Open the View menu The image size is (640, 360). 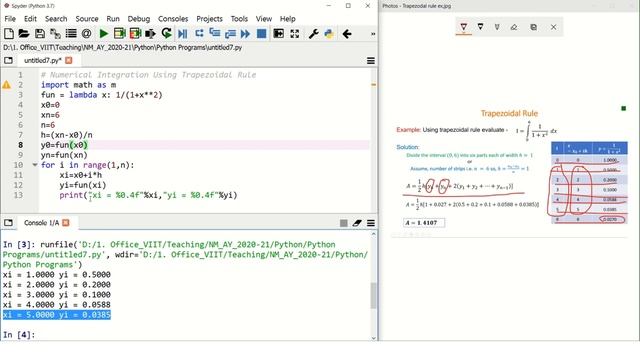264,19
